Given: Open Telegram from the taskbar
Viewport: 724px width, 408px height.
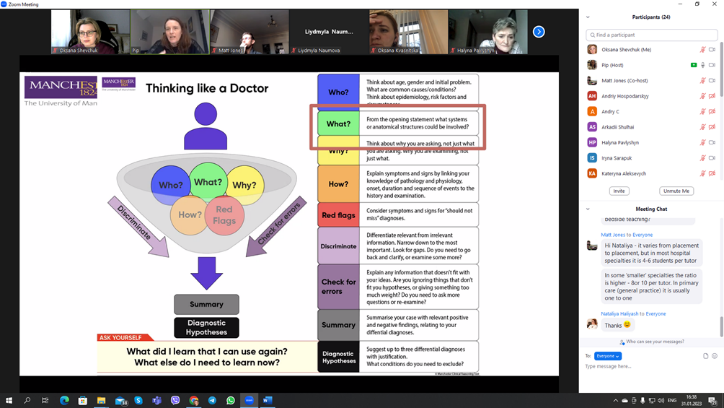Looking at the screenshot, I should coord(212,400).
